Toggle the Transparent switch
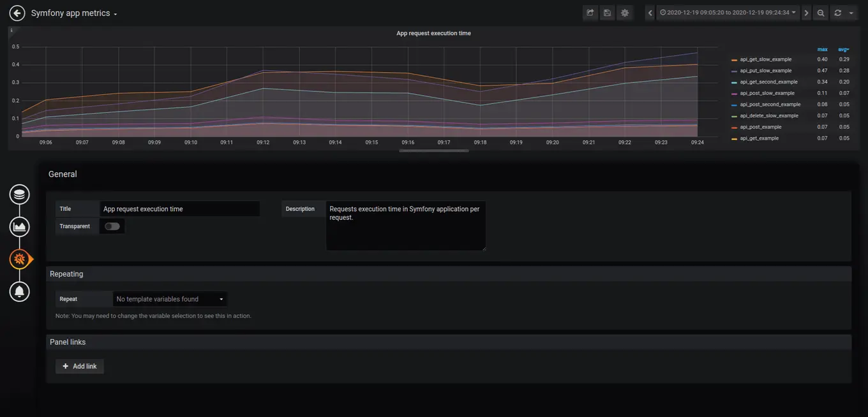The height and width of the screenshot is (417, 868). 112,226
